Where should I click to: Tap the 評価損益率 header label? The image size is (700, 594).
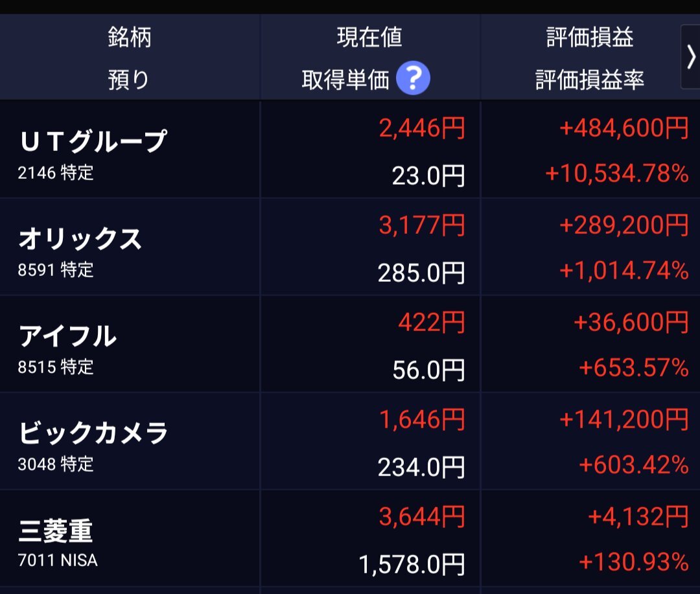point(590,80)
